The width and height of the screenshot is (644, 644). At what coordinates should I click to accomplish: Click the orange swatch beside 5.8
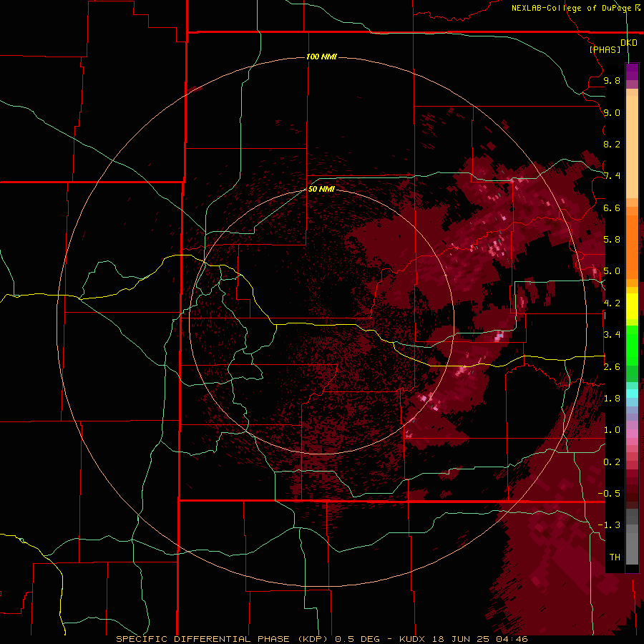click(632, 243)
